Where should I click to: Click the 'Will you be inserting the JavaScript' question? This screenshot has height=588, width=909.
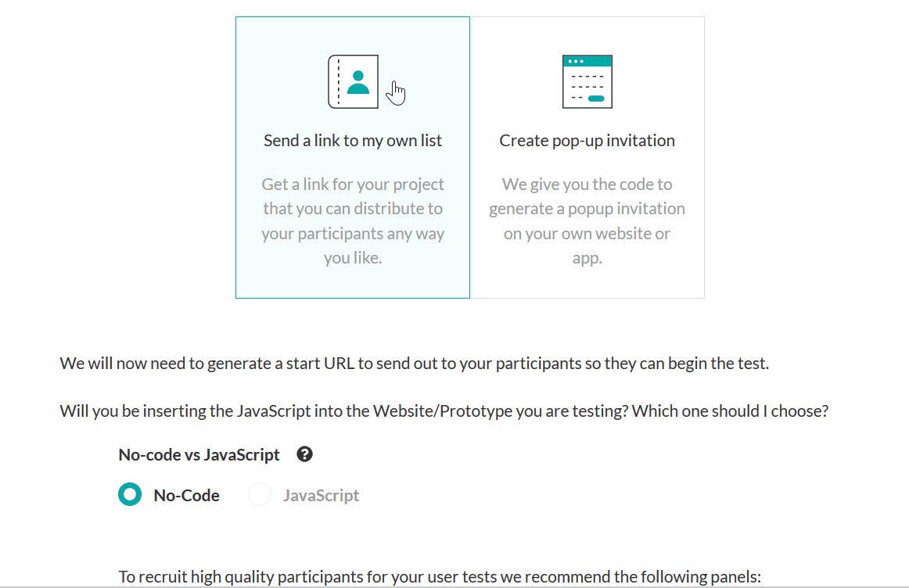point(344,411)
